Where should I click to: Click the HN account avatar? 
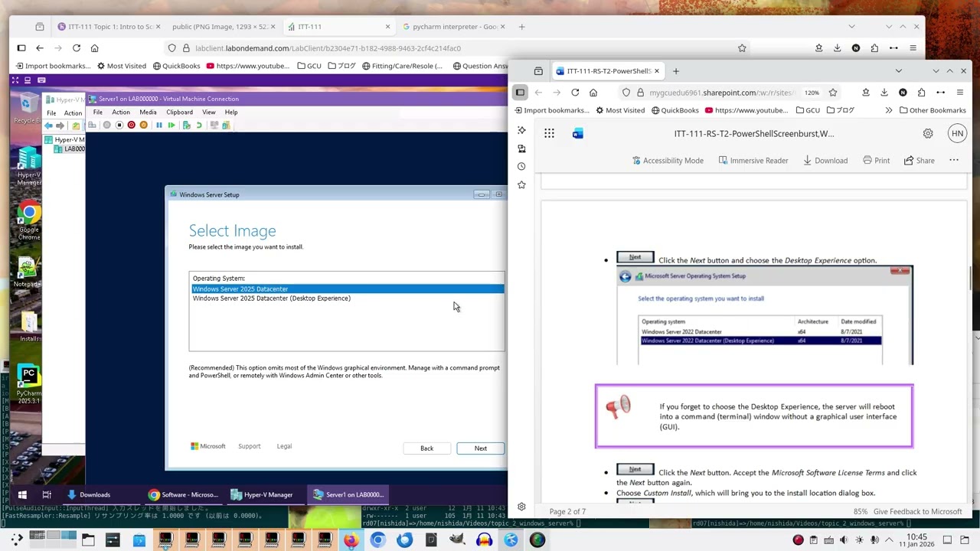(957, 134)
